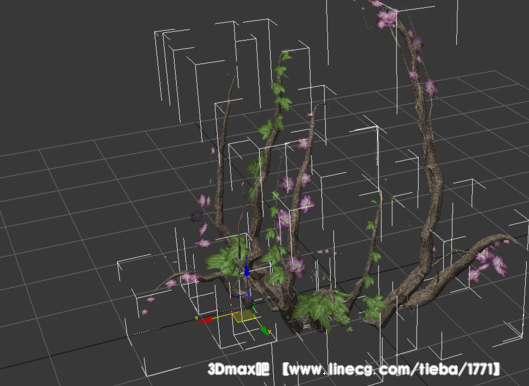The width and height of the screenshot is (529, 386).
Task: Select the dark purple flower on left side
Action: 196,216
